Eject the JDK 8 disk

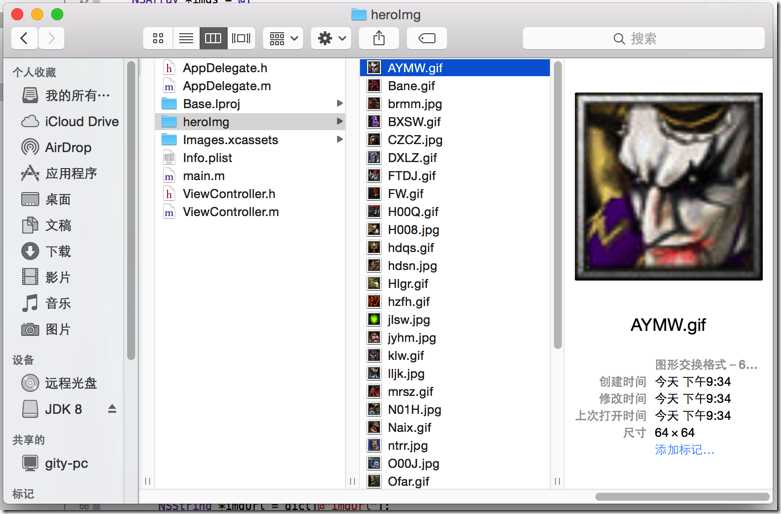112,409
